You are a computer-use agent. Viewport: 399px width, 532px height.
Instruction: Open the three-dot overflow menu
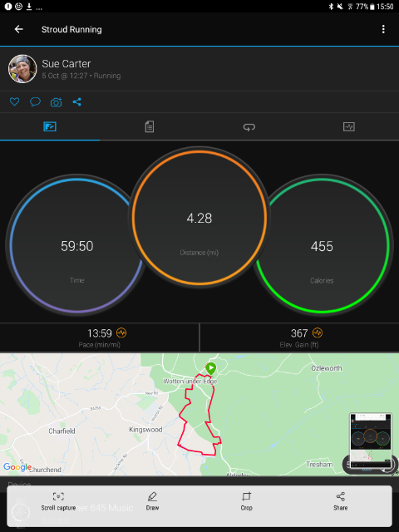383,29
